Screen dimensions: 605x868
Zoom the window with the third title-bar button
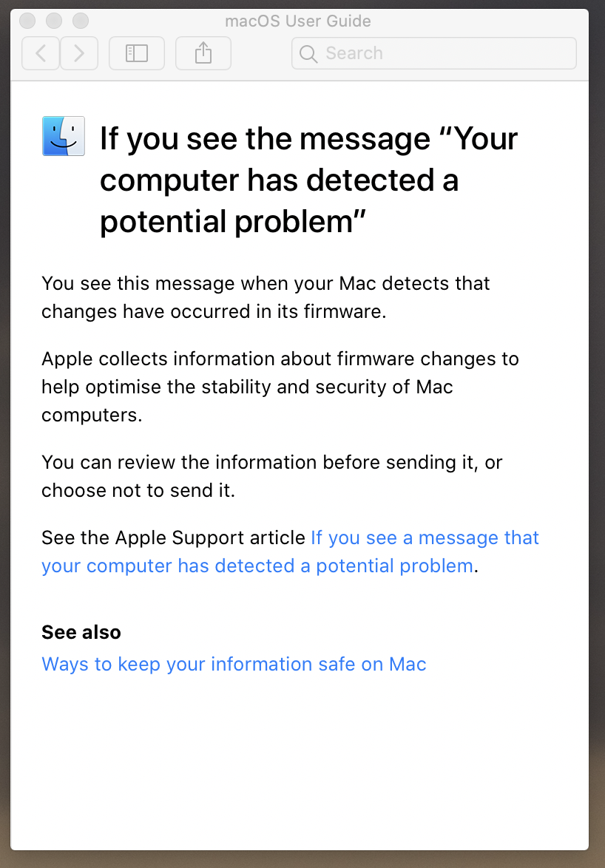pos(81,21)
